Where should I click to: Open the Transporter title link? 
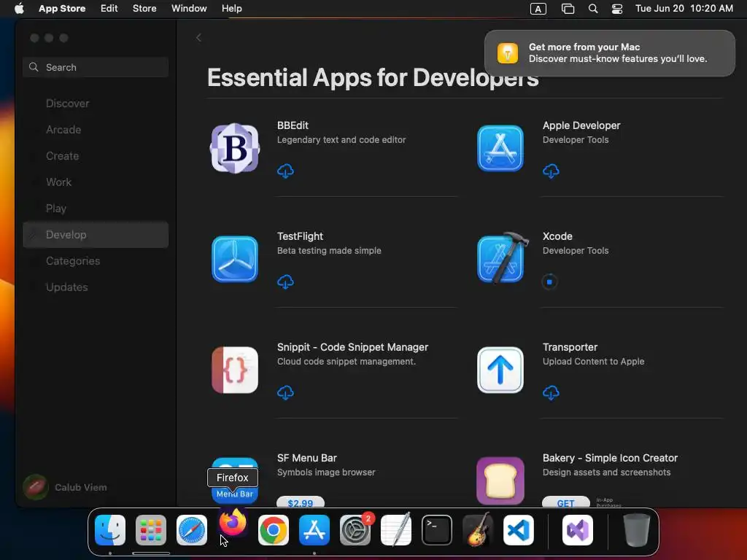[570, 347]
